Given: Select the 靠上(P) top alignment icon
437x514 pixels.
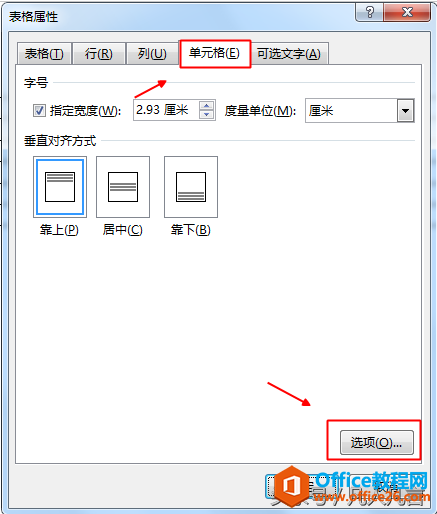Looking at the screenshot, I should coord(60,187).
